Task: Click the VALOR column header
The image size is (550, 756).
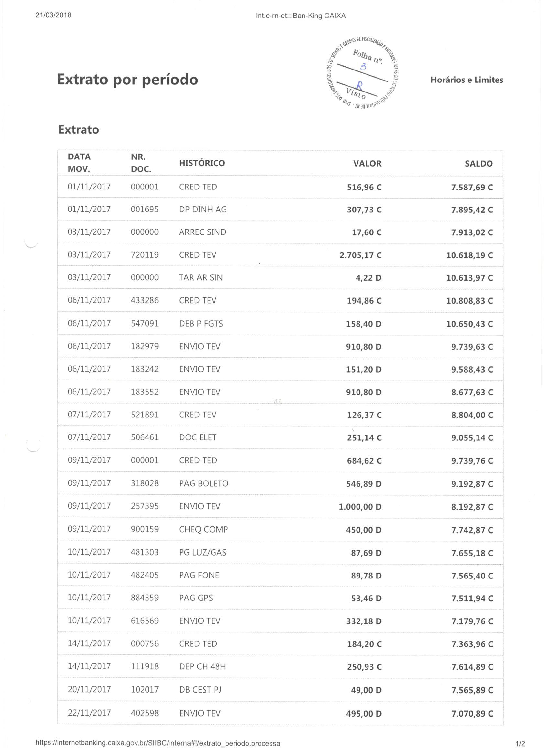Action: click(x=367, y=164)
